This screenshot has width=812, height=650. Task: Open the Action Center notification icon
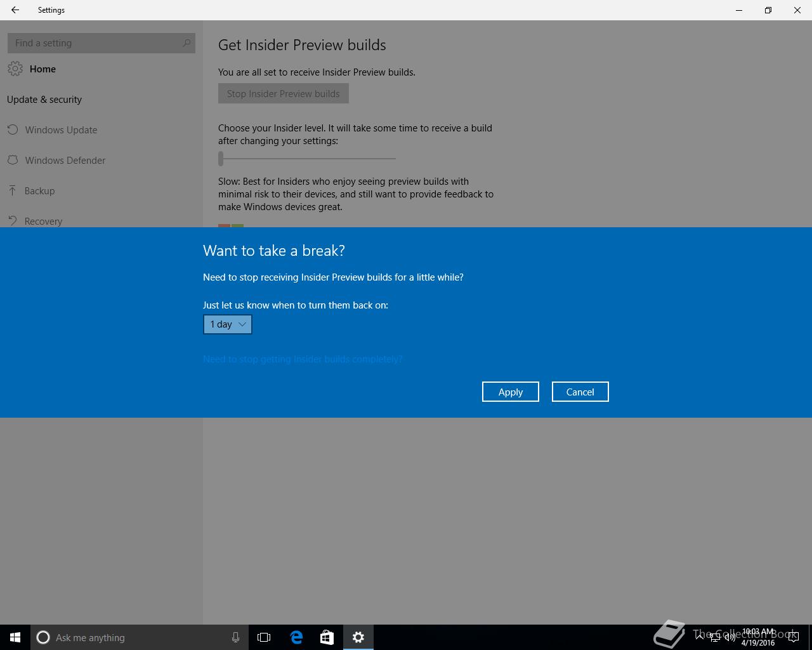(793, 637)
